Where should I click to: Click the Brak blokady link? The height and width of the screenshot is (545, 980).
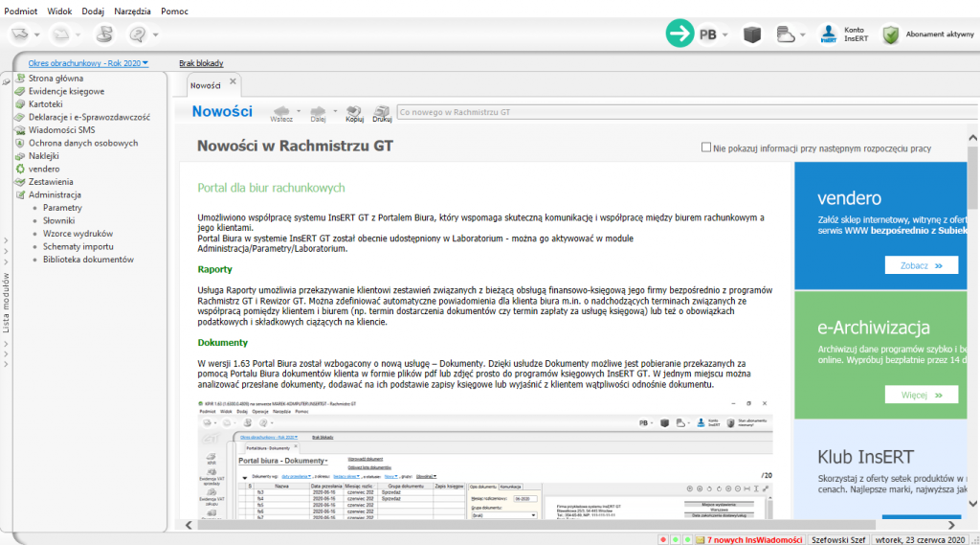pos(201,63)
